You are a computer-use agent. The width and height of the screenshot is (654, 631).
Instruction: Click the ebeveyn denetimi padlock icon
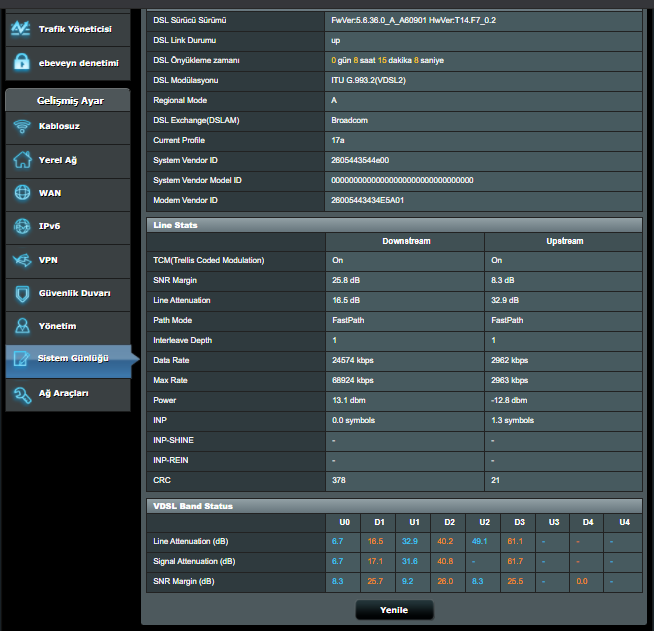pyautogui.click(x=21, y=62)
